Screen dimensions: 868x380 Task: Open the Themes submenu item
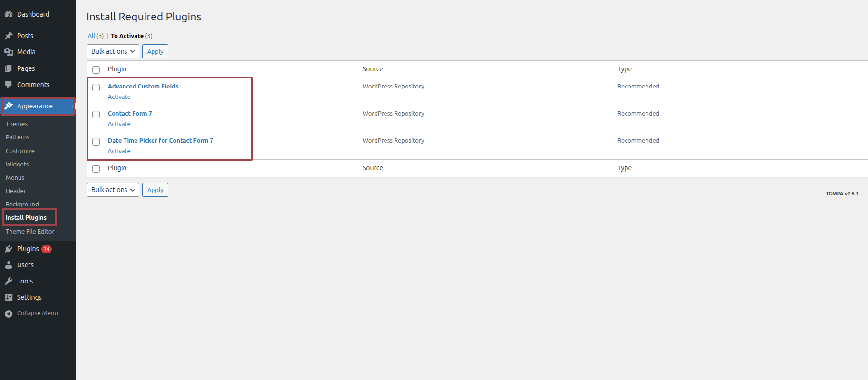pyautogui.click(x=17, y=124)
